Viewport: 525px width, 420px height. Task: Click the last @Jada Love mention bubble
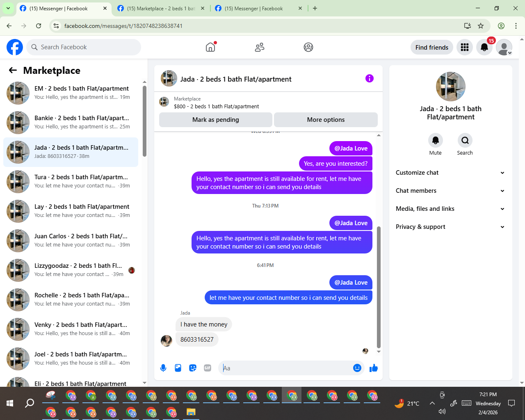click(x=351, y=282)
